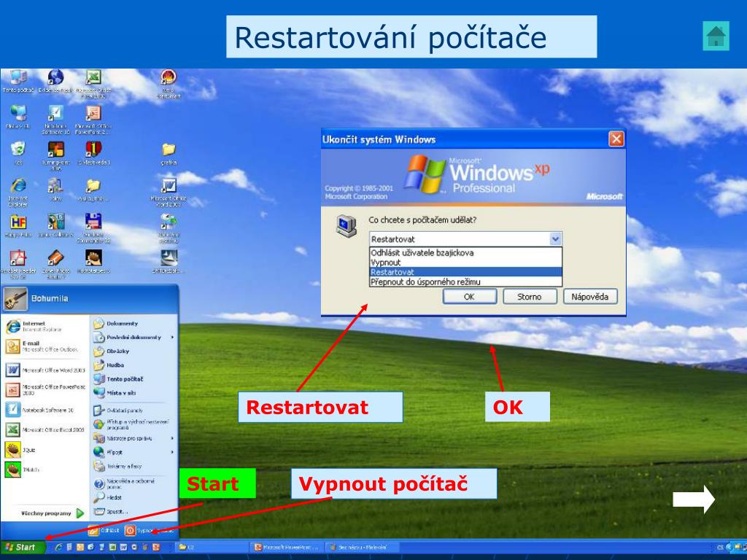This screenshot has width=747, height=560.
Task: Click Storno in shutdown dialog
Action: pyautogui.click(x=530, y=297)
